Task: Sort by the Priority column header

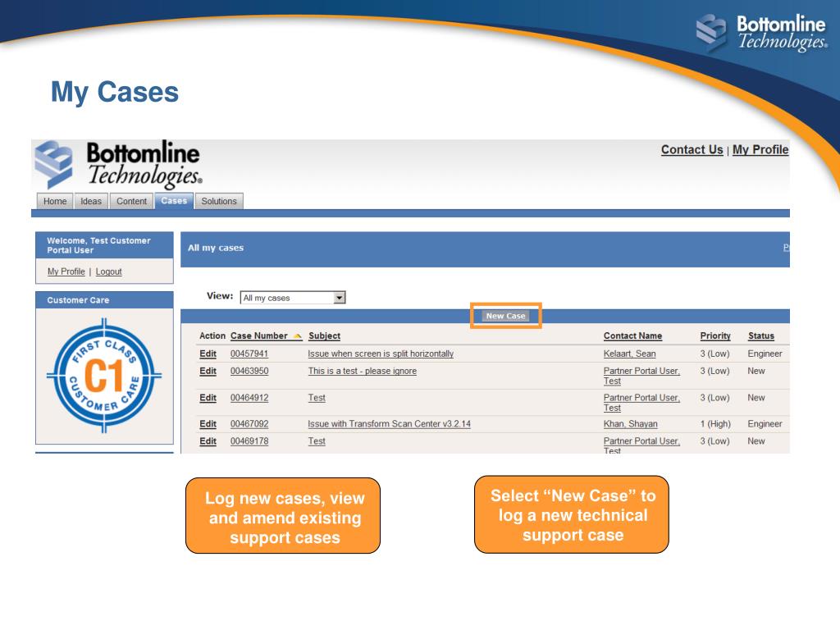Action: 715,336
